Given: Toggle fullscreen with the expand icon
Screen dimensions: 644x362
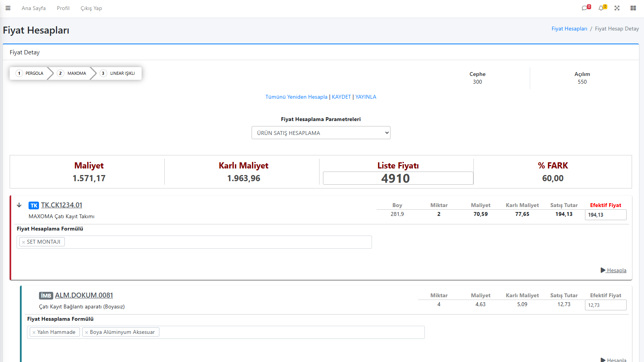Looking at the screenshot, I should [617, 8].
